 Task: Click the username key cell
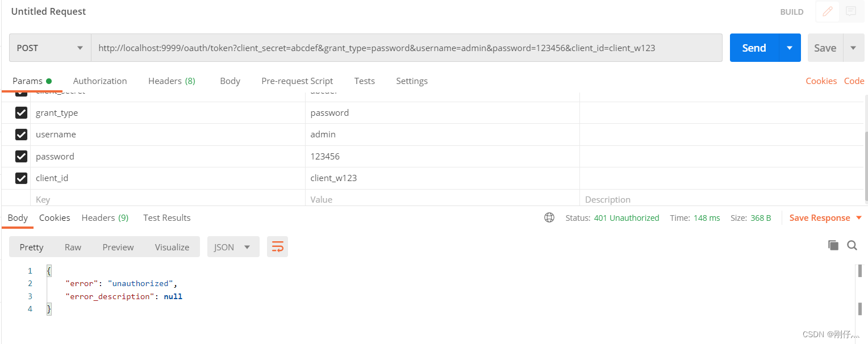coord(168,135)
